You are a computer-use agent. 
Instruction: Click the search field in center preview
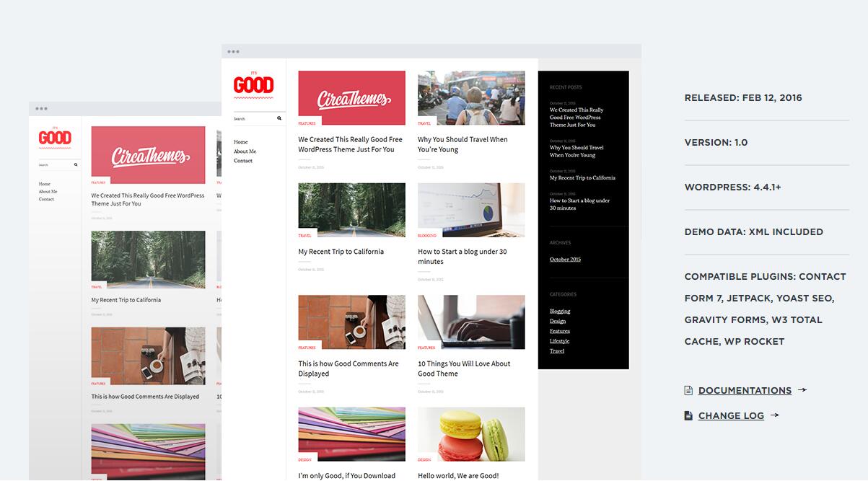pos(253,118)
